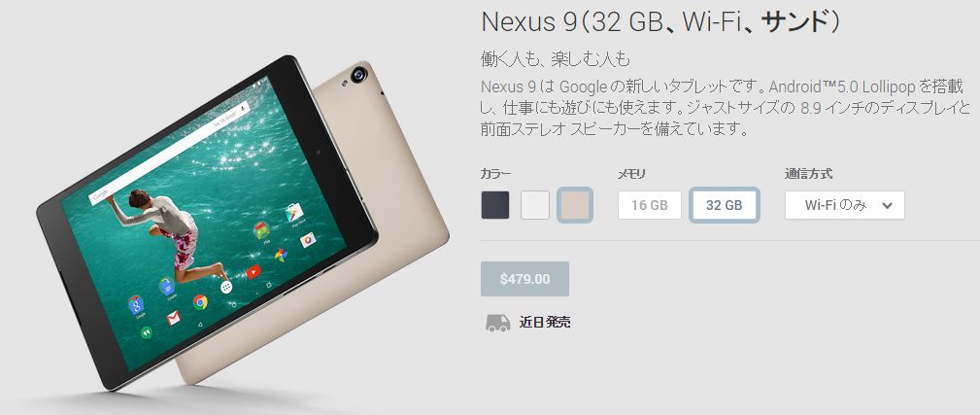Click the rear camera lens on tablet back
Image resolution: width=980 pixels, height=415 pixels.
(x=358, y=76)
